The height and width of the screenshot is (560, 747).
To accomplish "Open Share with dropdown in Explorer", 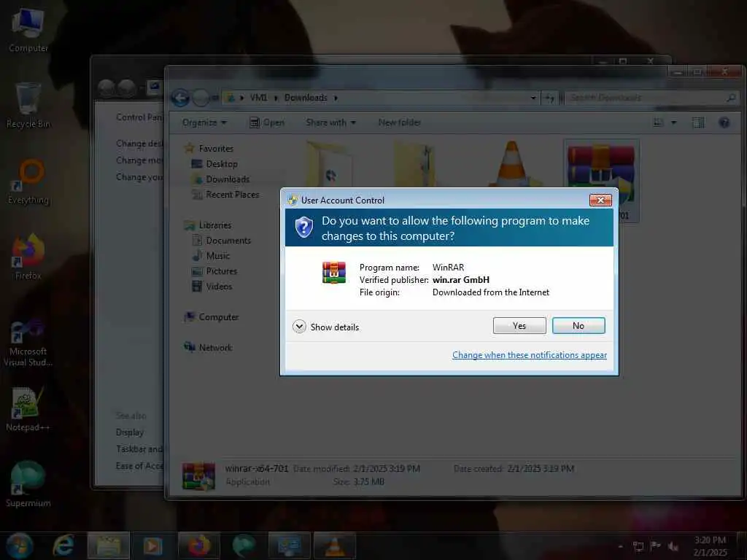I will coord(330,122).
